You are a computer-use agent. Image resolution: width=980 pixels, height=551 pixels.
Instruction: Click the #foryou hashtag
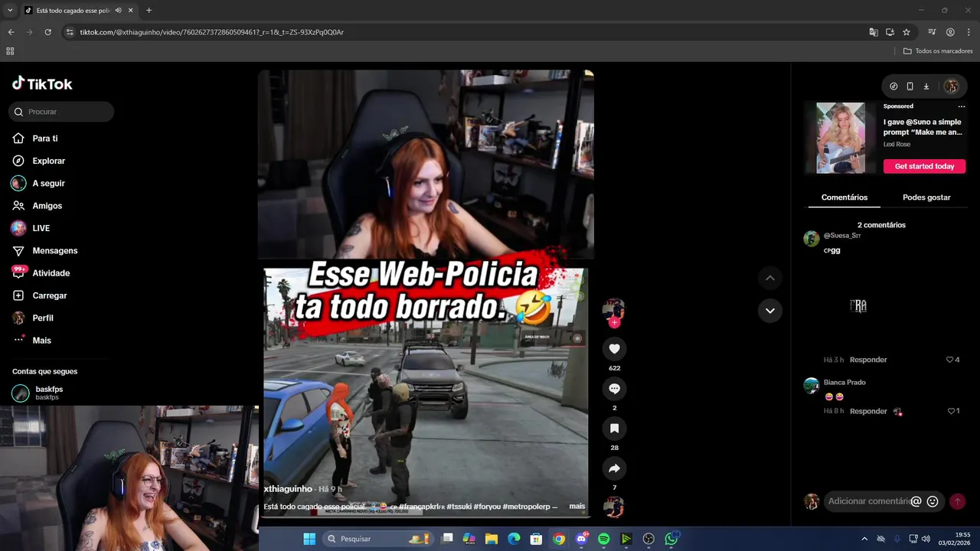coord(487,507)
